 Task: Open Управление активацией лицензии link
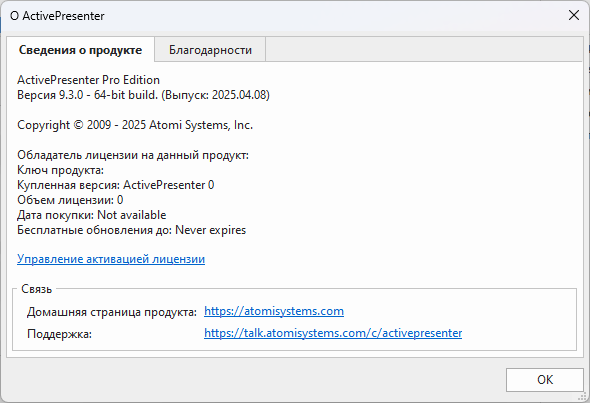pos(111,259)
